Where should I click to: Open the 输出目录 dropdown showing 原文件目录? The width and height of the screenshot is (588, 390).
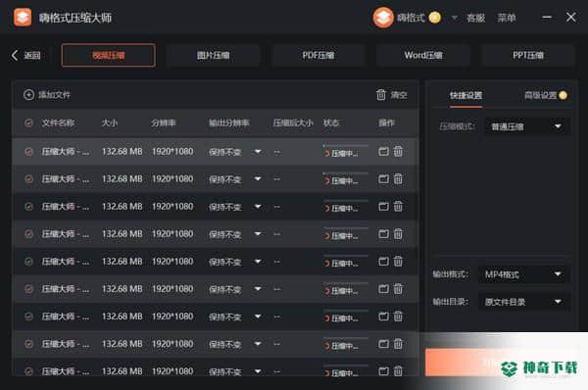[524, 302]
